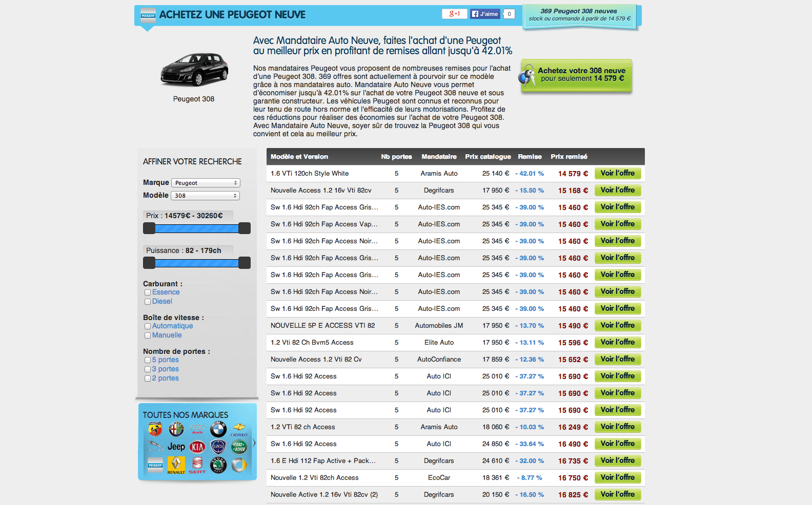This screenshot has height=505, width=812.
Task: Open the Skoda brand logo
Action: (x=218, y=465)
